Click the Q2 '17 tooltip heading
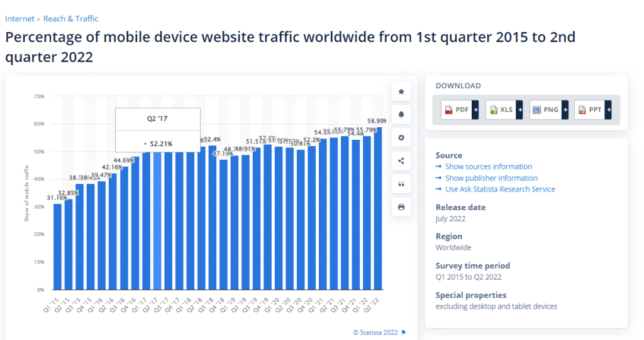 coord(157,119)
